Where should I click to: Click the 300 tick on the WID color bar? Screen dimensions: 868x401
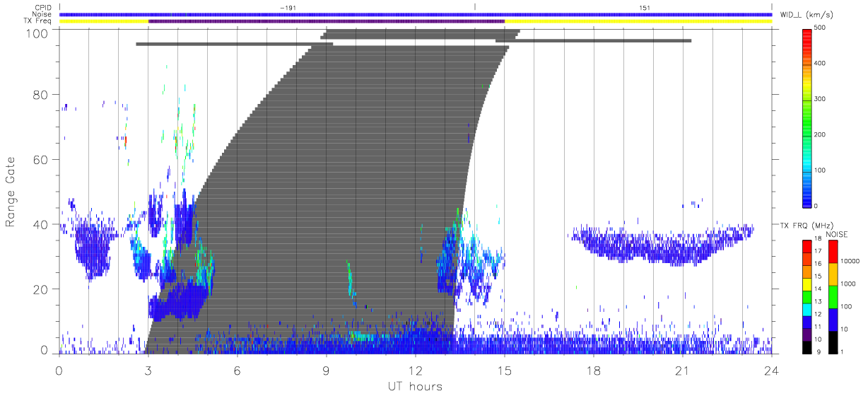pos(821,99)
